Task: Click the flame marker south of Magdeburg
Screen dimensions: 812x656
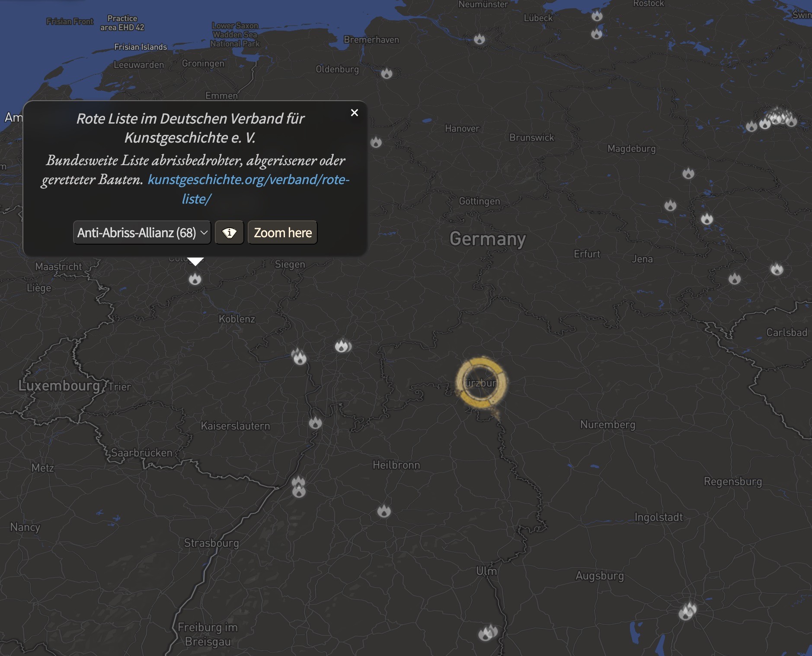Action: tap(688, 173)
